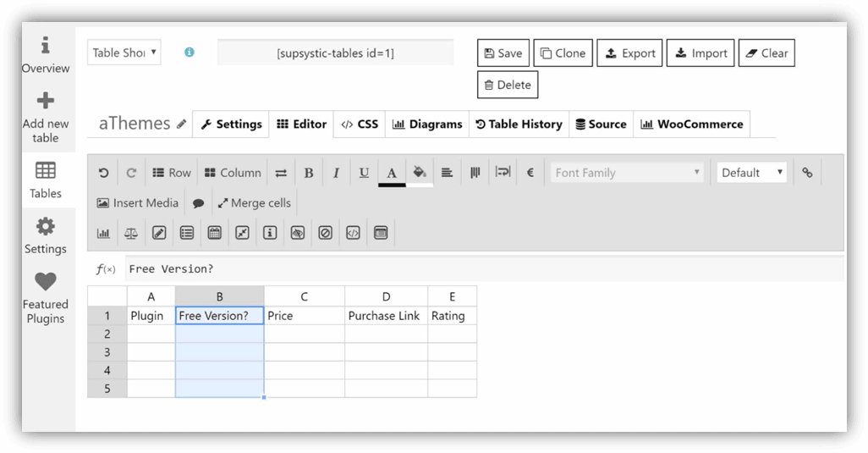Click the undo arrow in the editor toolbar

(x=103, y=173)
